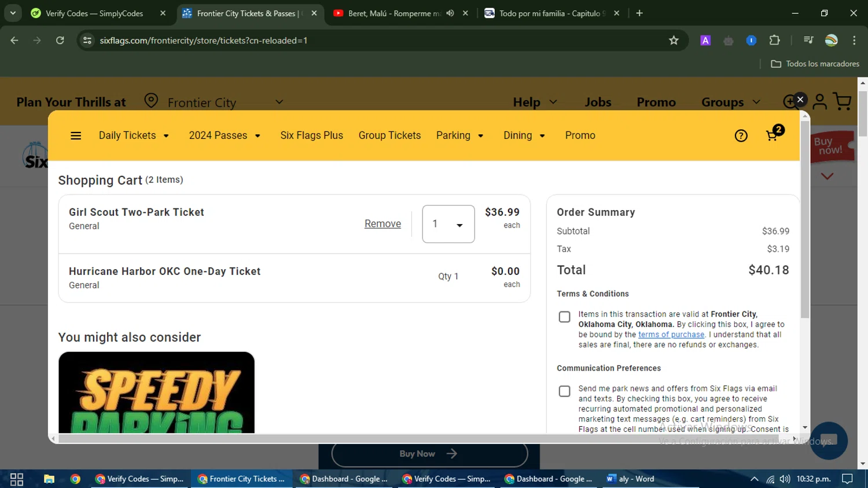
Task: Open a new browser tab
Action: [639, 13]
